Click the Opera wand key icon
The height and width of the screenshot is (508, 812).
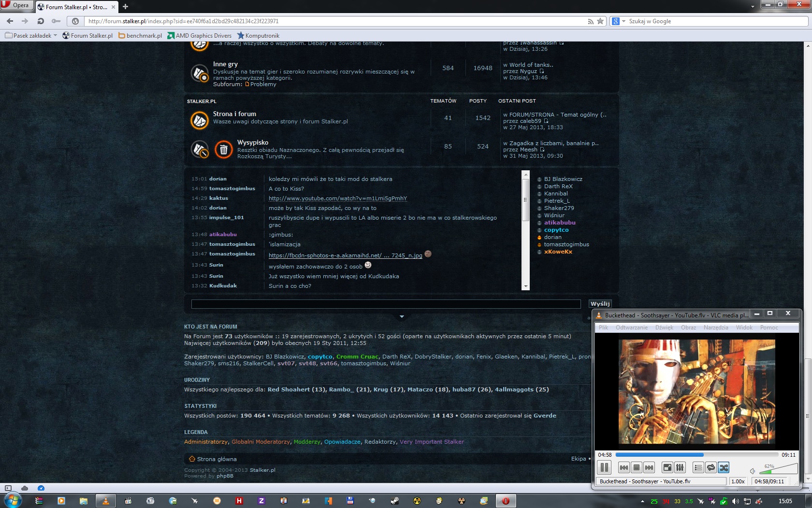coord(56,21)
